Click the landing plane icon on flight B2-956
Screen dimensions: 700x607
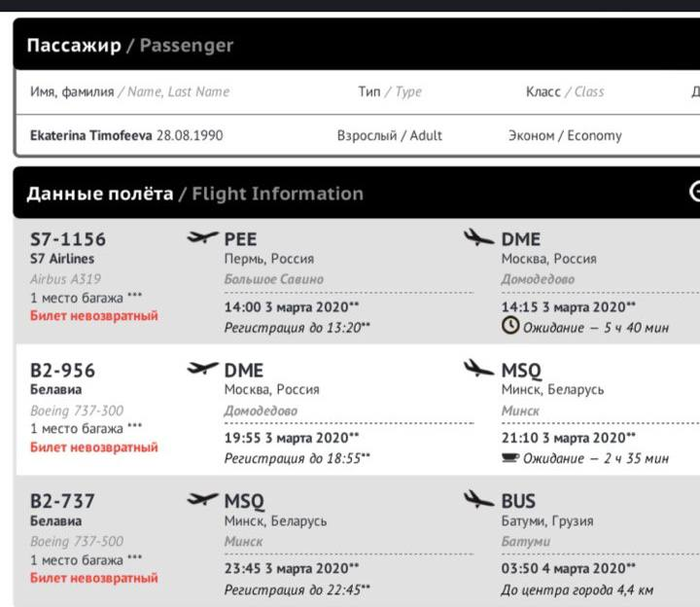pyautogui.click(x=479, y=369)
